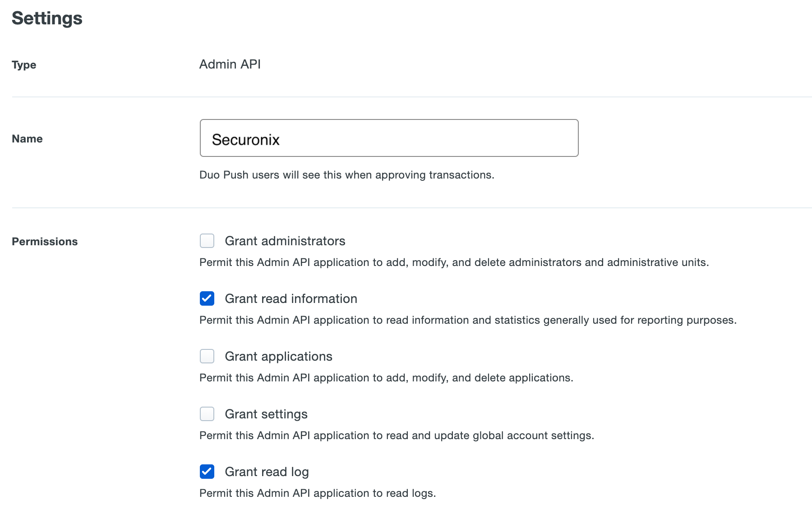Click the 'Grant applications' label text

coord(278,357)
